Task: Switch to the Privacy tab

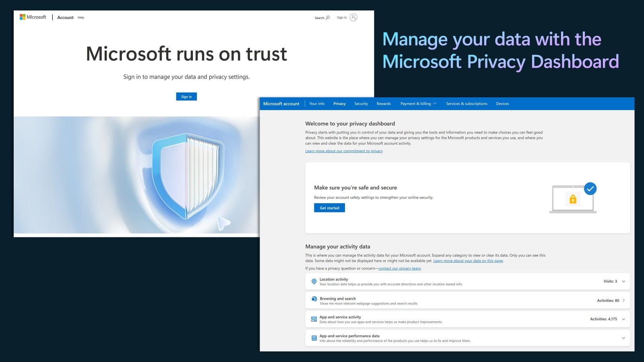Action: click(339, 104)
